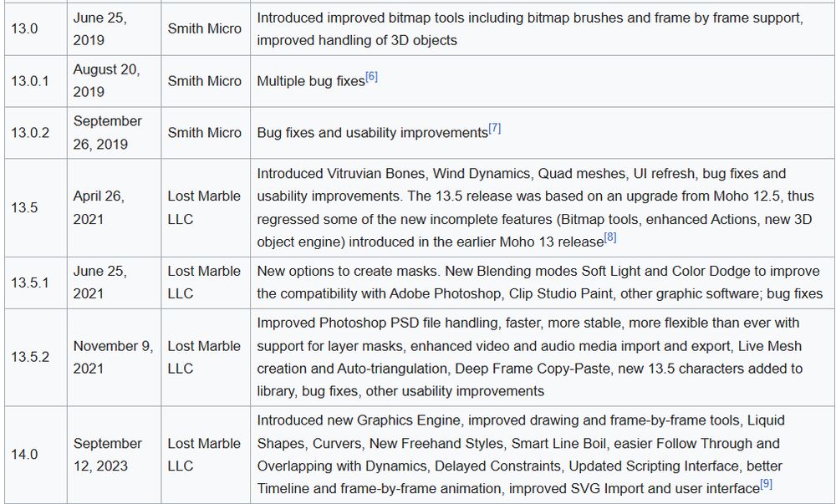
Task: Open citation [7] after usability improvements
Action: click(x=495, y=129)
